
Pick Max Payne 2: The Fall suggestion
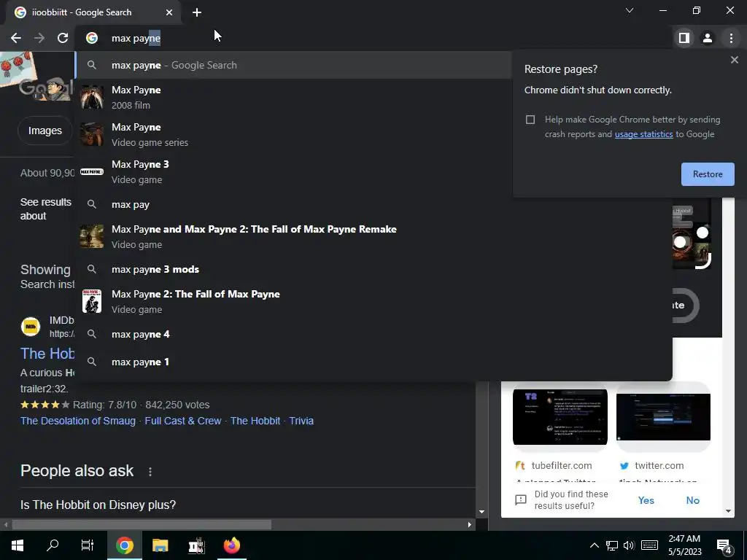click(374, 301)
